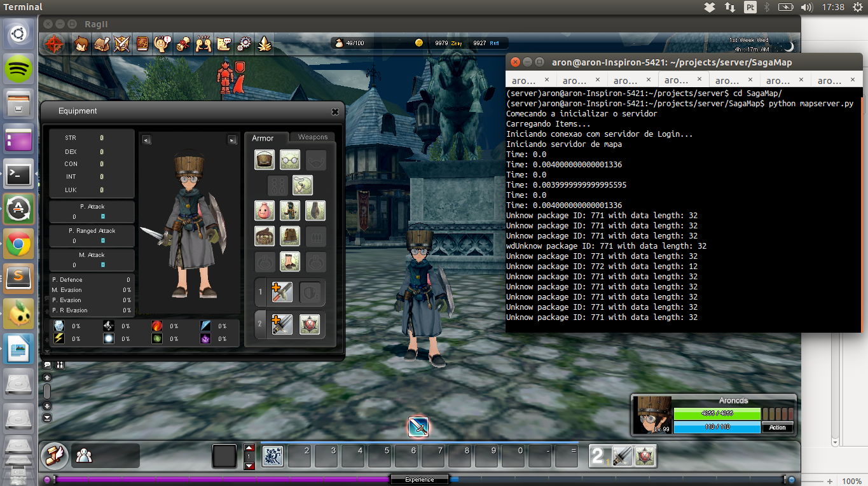This screenshot has width=868, height=486.
Task: Rotate character preview left arrow
Action: (146, 139)
